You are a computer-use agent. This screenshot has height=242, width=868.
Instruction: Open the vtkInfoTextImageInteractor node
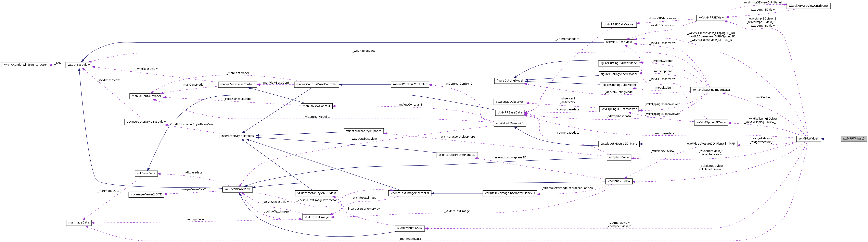[x=410, y=193]
